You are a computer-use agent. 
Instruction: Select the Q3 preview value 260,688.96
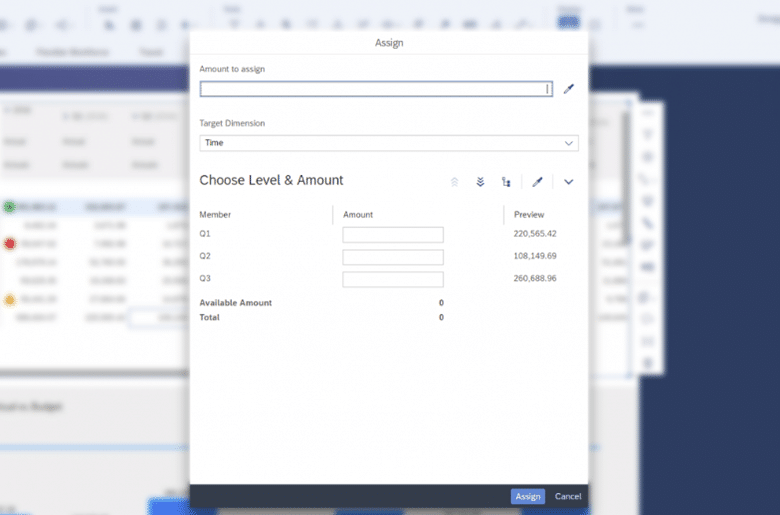[x=535, y=279]
